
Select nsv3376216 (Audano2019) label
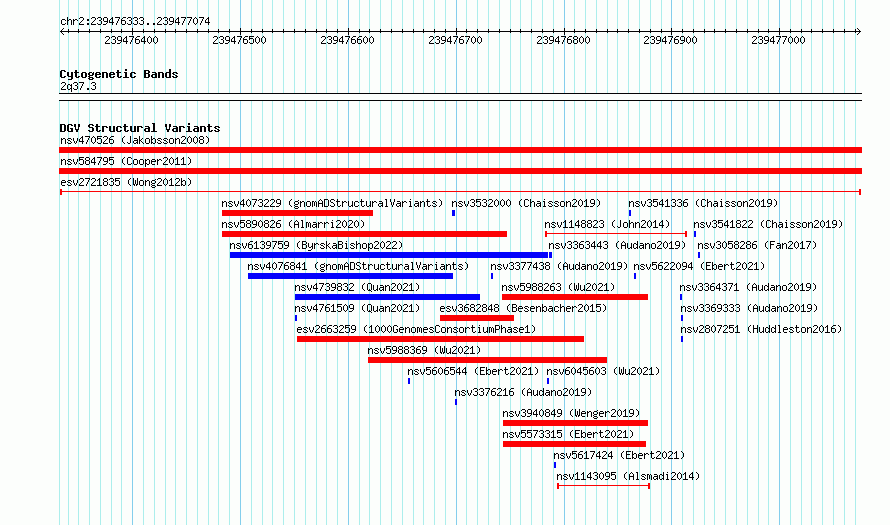point(523,392)
